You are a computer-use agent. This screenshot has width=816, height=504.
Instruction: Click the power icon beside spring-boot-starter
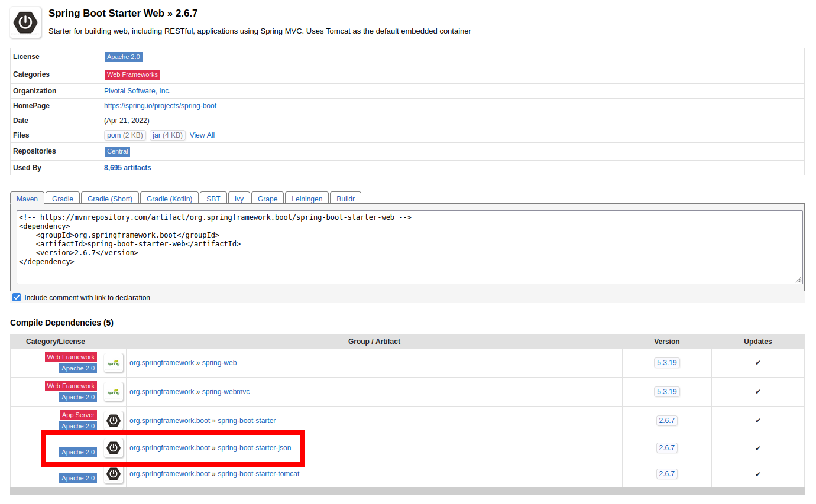pyautogui.click(x=114, y=421)
